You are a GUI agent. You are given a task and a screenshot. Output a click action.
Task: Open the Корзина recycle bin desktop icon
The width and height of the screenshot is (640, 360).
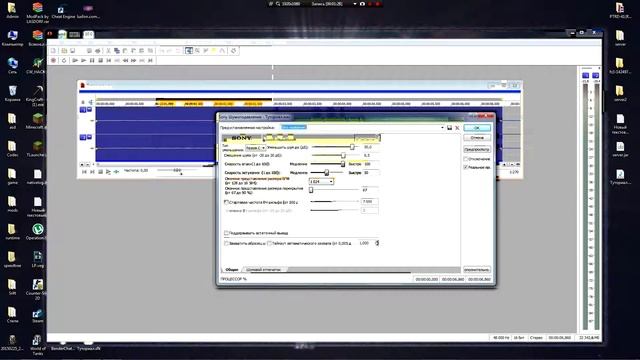(13, 93)
